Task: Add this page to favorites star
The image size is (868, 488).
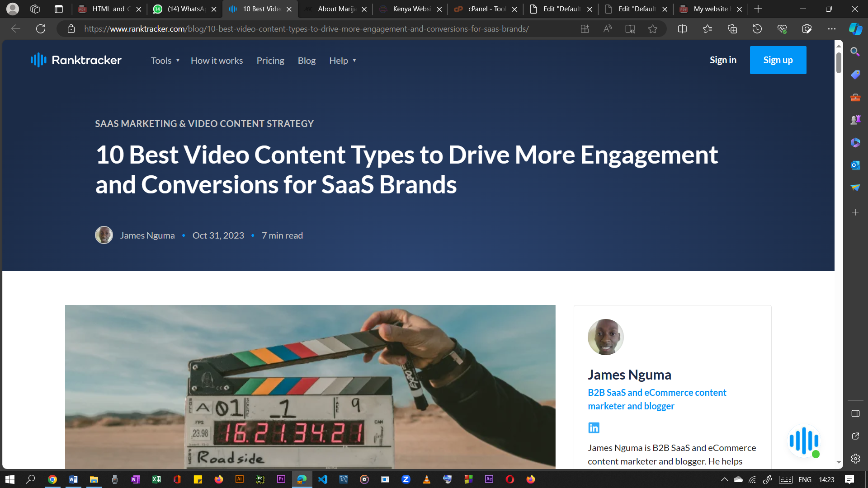Action: coord(652,29)
